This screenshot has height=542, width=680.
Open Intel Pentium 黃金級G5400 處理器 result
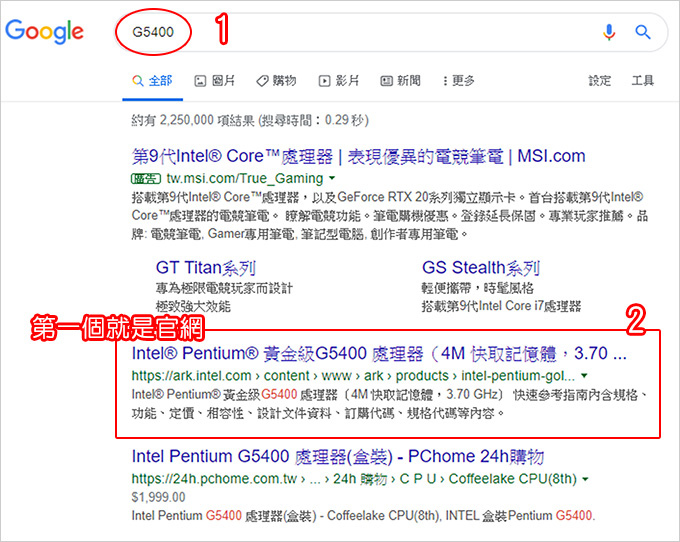[379, 354]
